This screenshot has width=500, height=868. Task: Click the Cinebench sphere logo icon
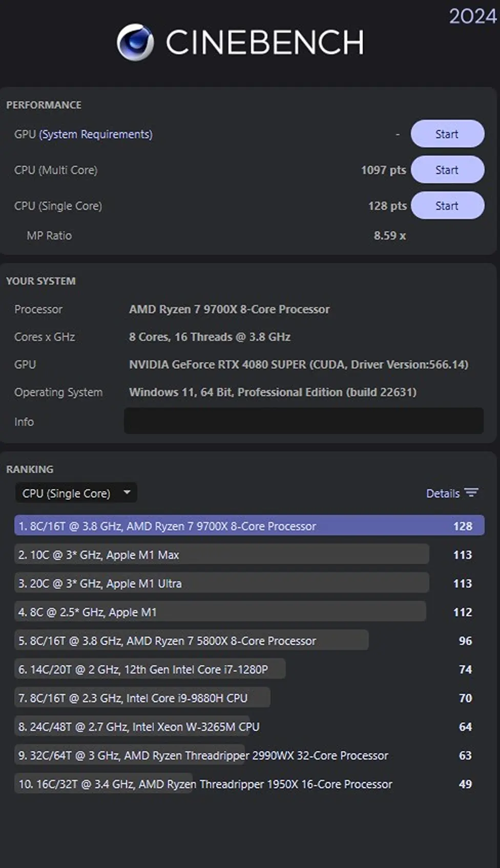click(x=135, y=42)
